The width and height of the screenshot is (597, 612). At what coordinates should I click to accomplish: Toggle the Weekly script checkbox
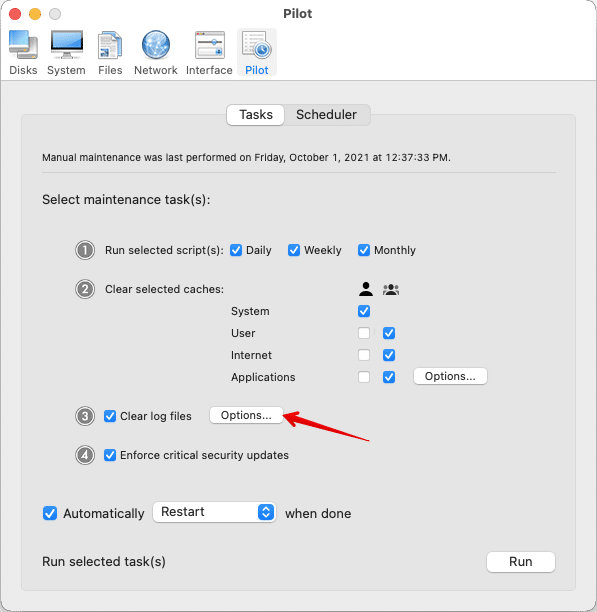(294, 250)
